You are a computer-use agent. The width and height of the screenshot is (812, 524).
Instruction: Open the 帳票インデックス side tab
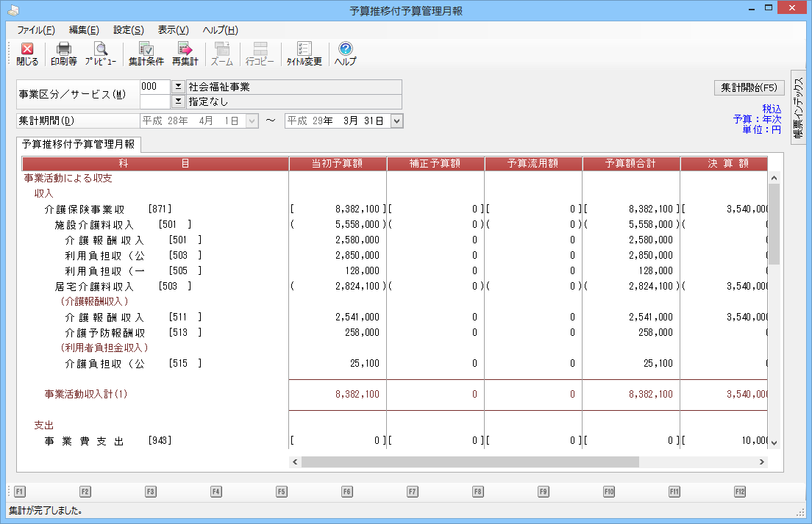[798, 107]
